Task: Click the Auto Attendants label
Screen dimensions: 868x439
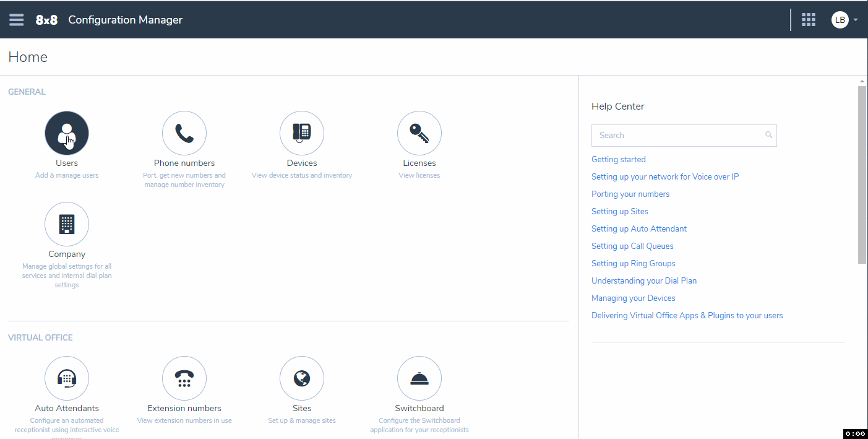Action: coord(67,408)
